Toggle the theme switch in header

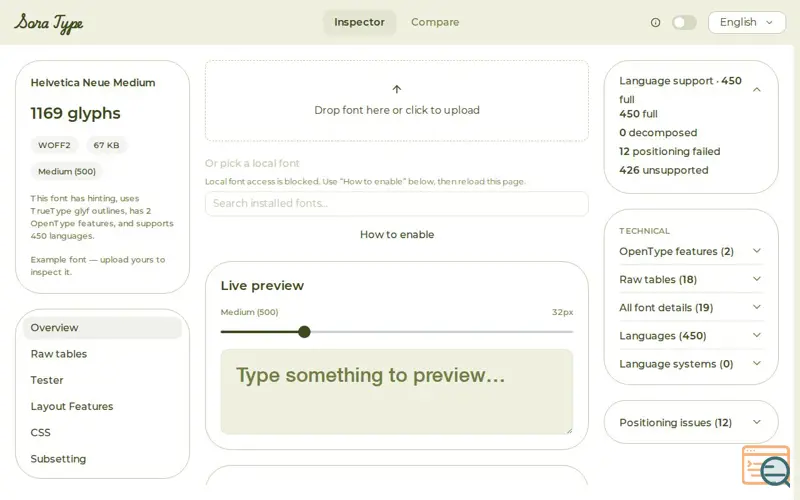(x=684, y=22)
